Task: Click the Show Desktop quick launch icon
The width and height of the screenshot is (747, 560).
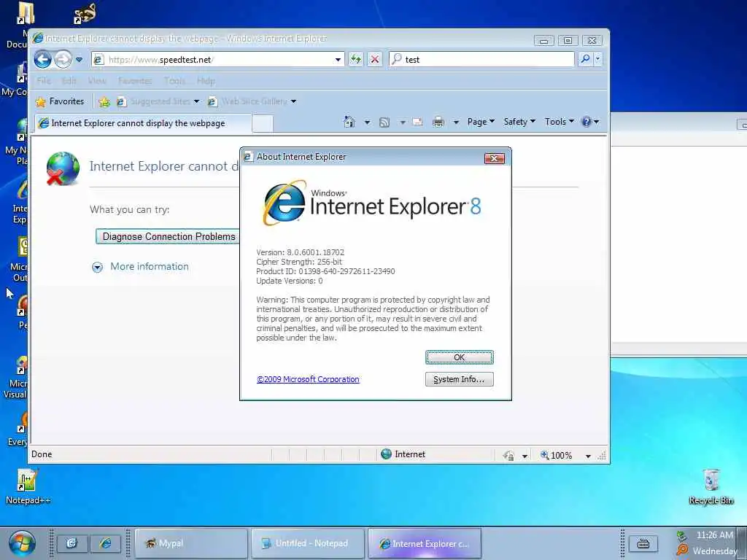Action: click(x=72, y=543)
